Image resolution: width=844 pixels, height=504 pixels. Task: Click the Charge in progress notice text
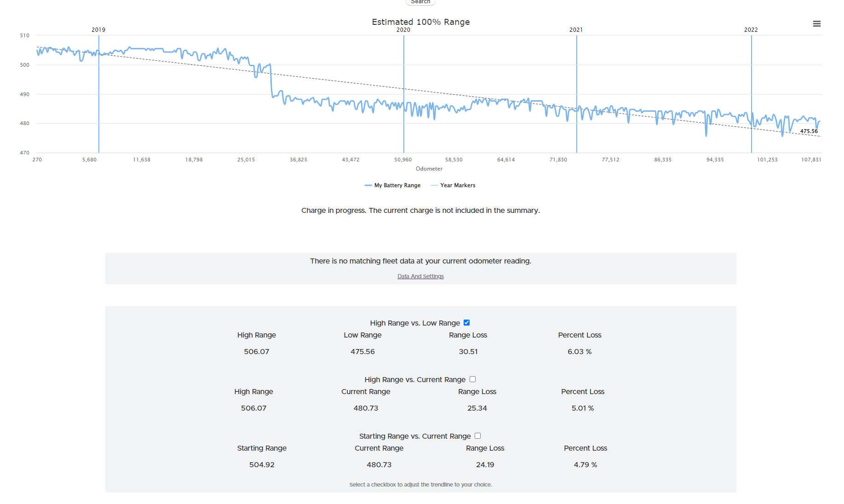[420, 210]
